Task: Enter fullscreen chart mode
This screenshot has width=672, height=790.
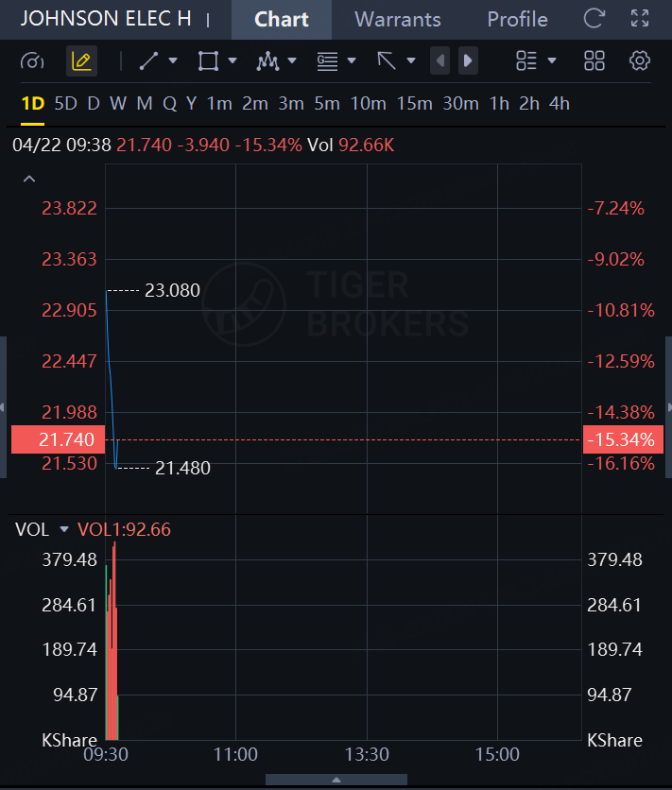Action: [x=640, y=19]
